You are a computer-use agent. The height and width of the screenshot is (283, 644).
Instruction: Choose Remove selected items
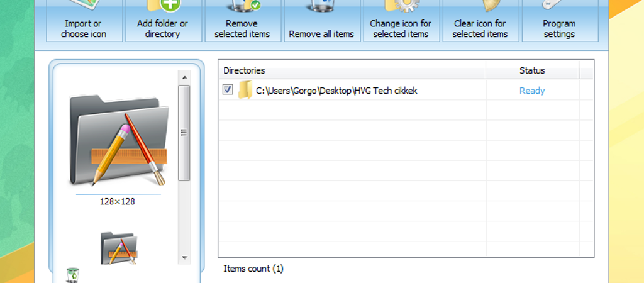[243, 21]
